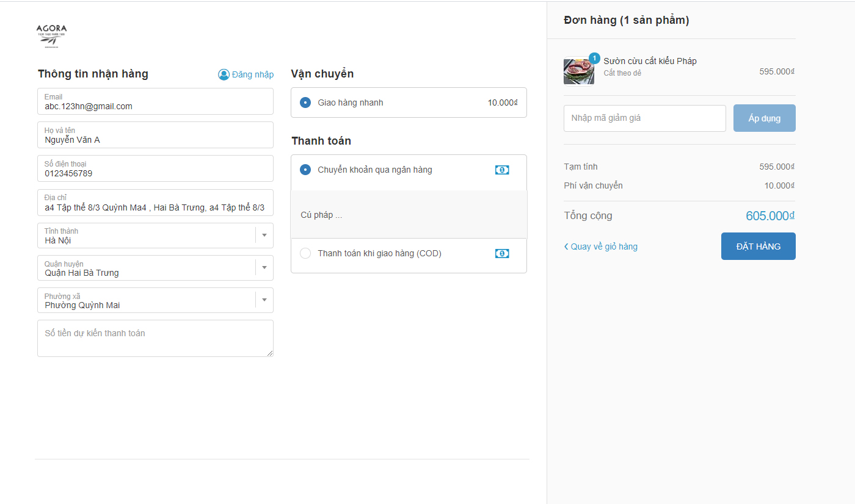Click the AGORA store logo
Screen dimensions: 855x504
51,36
